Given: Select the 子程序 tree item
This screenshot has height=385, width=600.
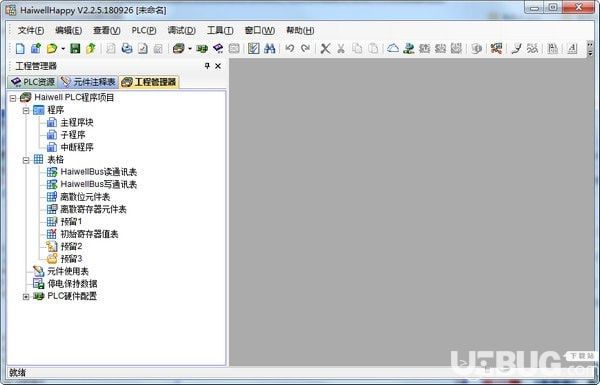Looking at the screenshot, I should 73,135.
